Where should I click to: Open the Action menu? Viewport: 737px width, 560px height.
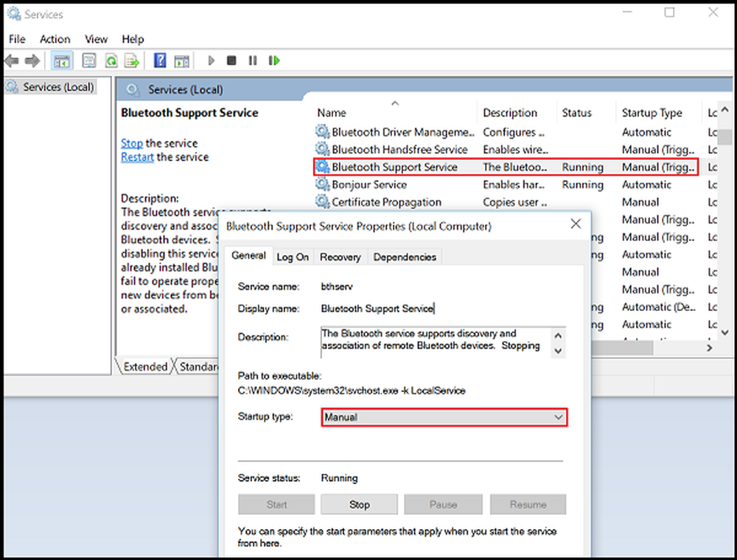click(x=55, y=39)
